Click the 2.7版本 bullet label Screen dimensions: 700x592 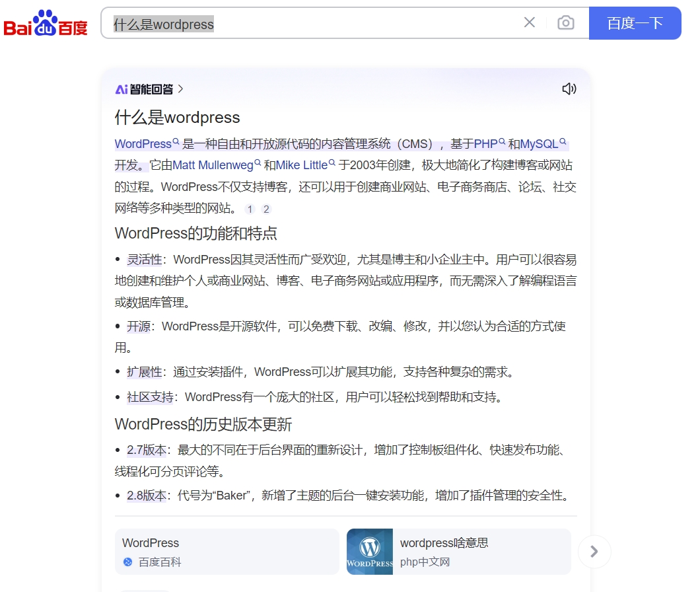[147, 450]
